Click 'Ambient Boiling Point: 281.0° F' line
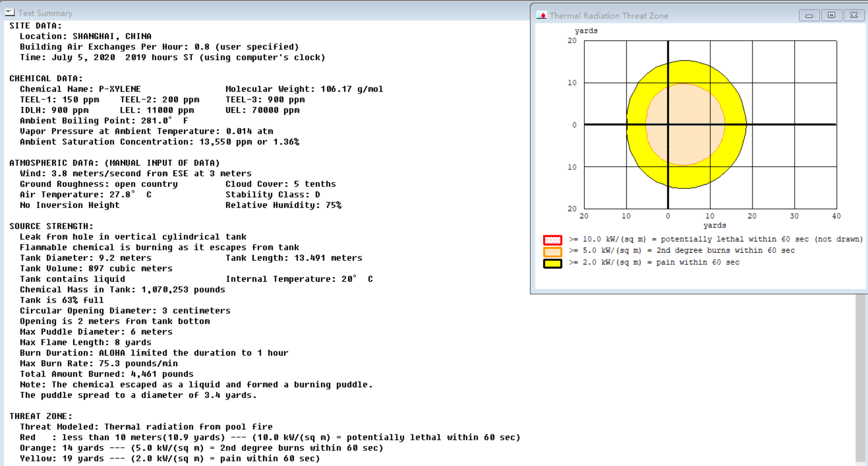Image resolution: width=868 pixels, height=466 pixels. [104, 121]
